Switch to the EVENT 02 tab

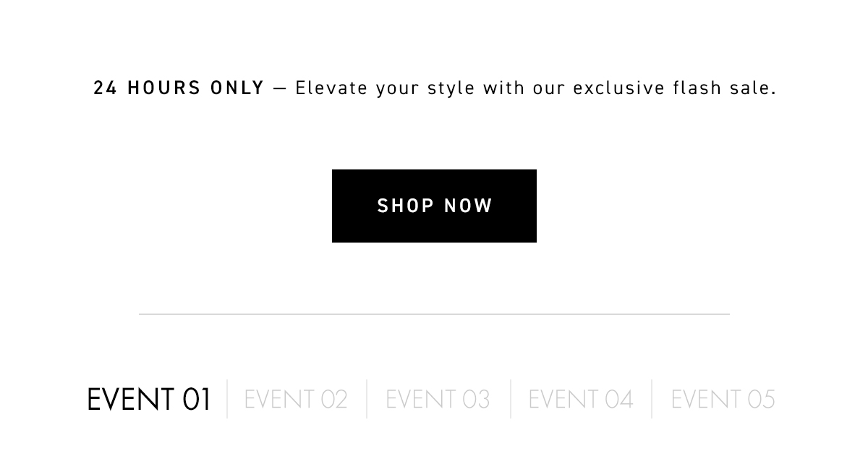296,399
